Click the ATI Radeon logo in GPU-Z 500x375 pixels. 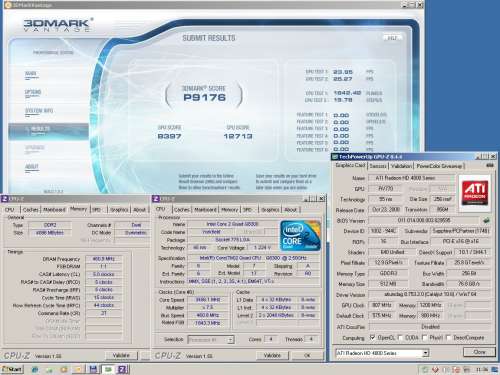pyautogui.click(x=475, y=192)
